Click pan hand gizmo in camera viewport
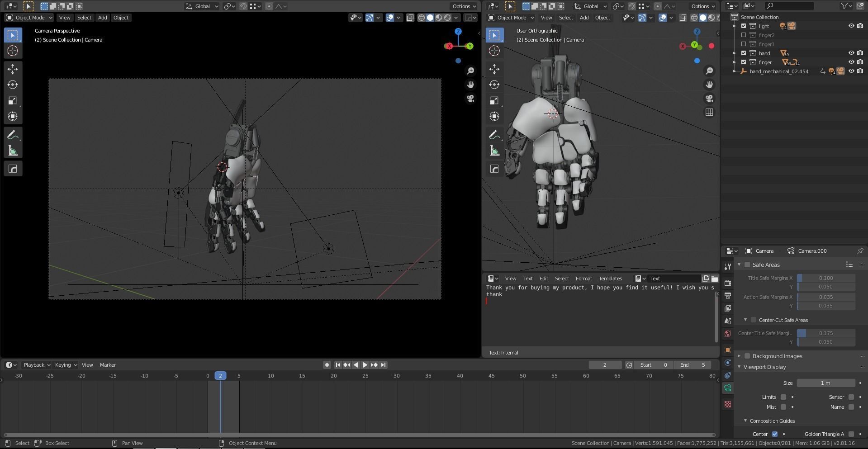 coord(470,85)
